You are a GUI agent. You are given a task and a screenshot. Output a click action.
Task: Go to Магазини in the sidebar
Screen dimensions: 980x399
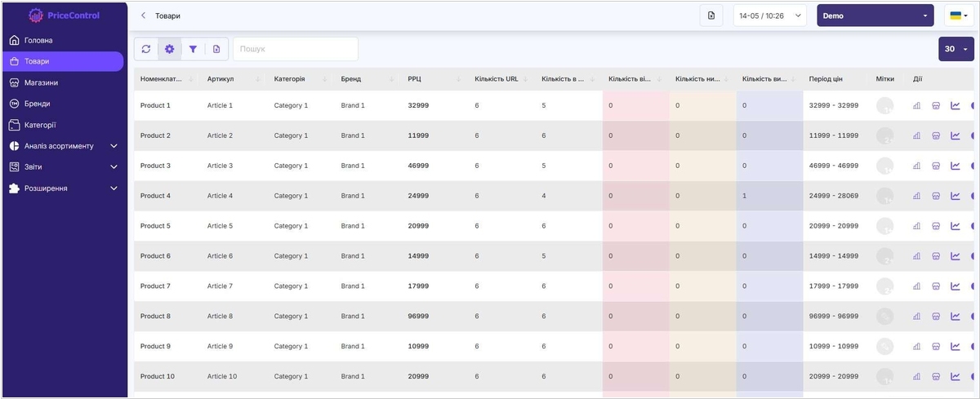click(x=41, y=82)
